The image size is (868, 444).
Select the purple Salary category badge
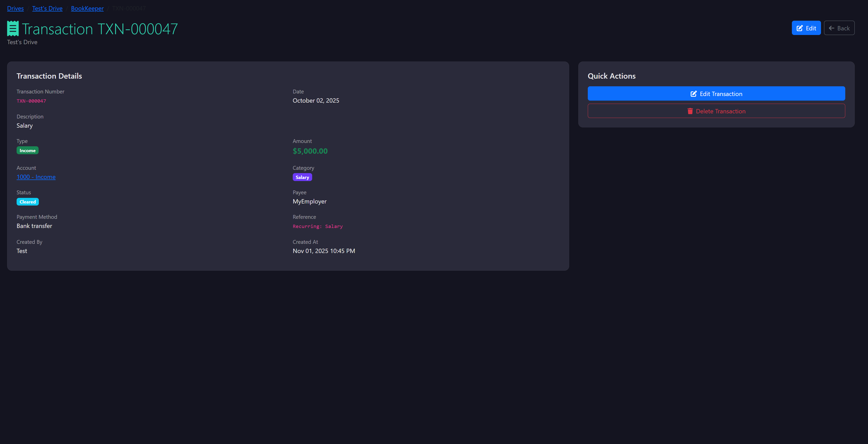[x=302, y=177]
